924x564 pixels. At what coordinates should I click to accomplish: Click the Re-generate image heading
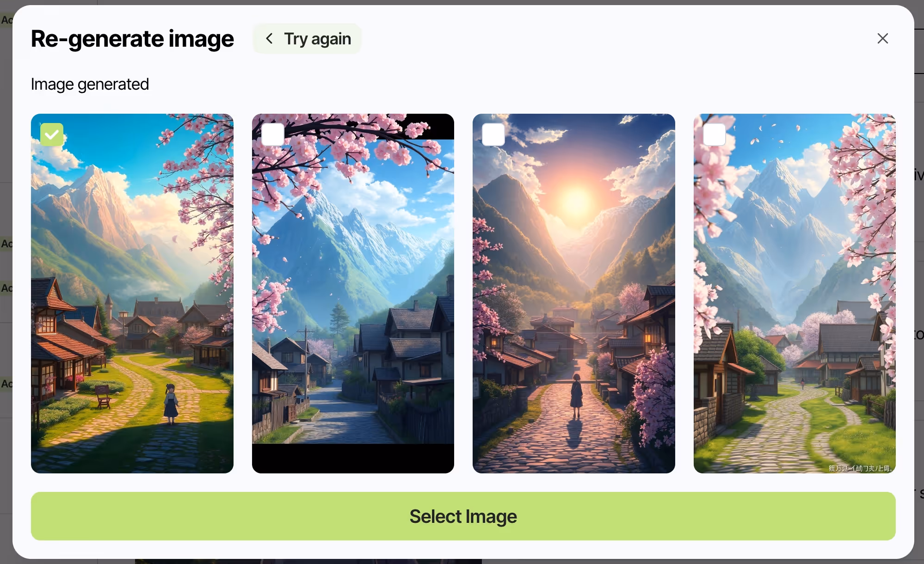pos(132,38)
